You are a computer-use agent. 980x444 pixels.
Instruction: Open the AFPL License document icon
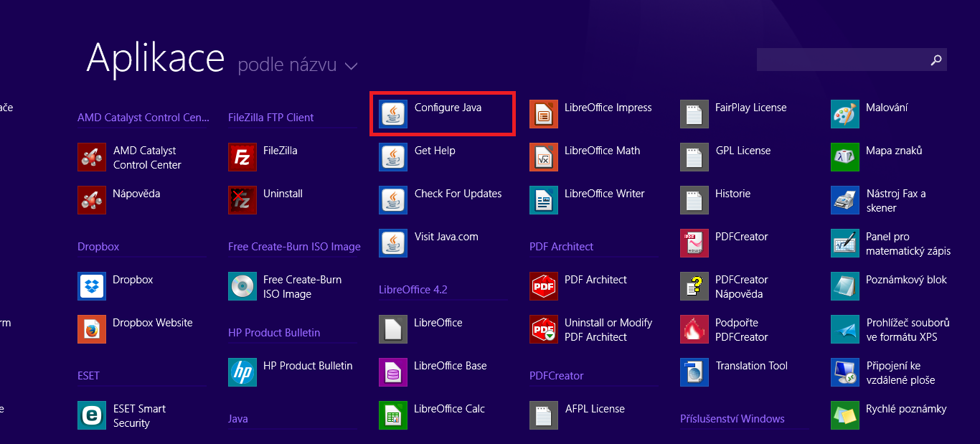pyautogui.click(x=544, y=415)
